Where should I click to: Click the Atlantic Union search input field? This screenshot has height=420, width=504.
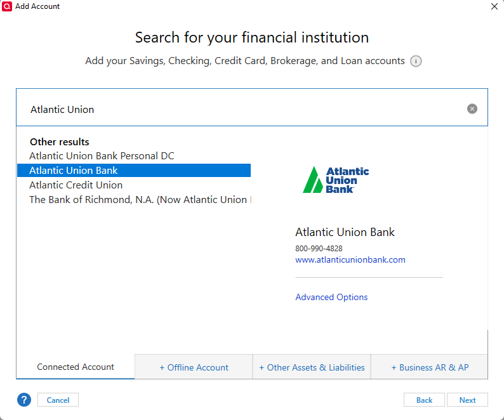click(x=251, y=107)
